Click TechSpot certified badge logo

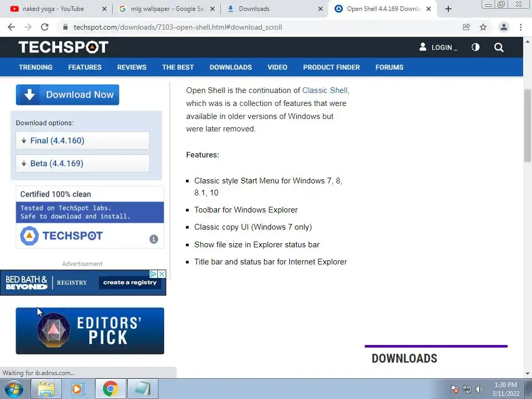click(x=61, y=235)
